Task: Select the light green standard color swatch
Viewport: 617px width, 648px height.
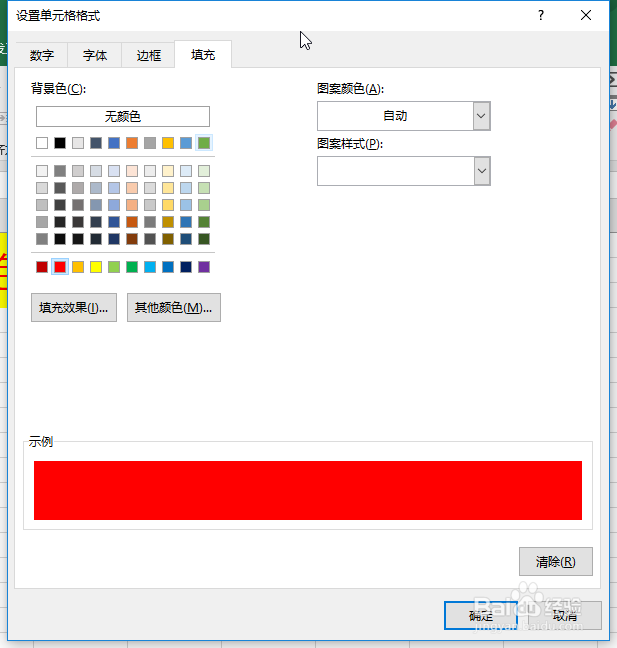Action: pos(114,267)
